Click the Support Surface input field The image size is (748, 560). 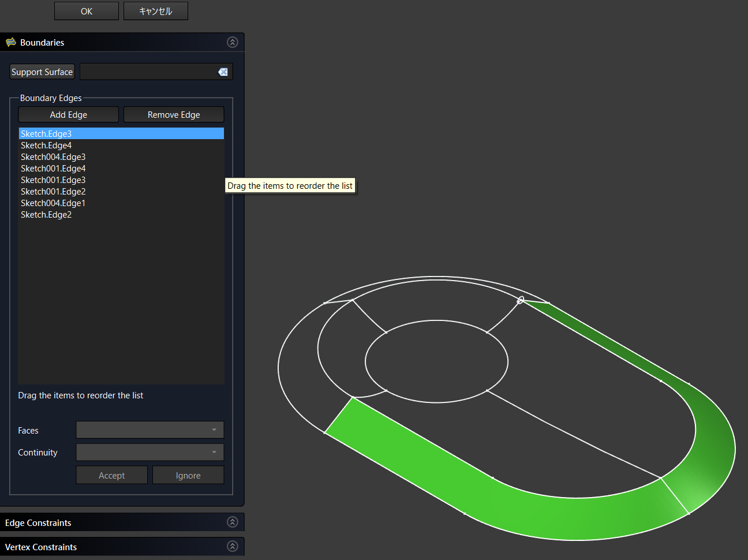click(148, 72)
